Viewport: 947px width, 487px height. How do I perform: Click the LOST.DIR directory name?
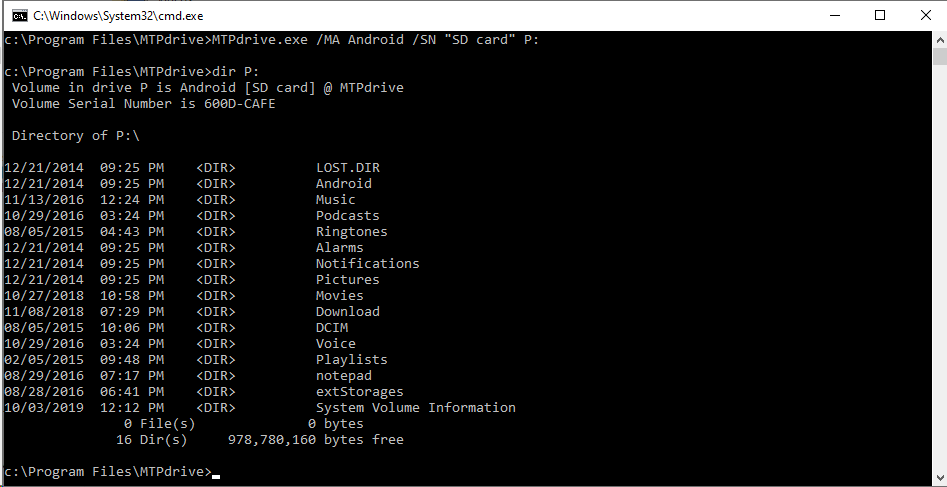(x=347, y=168)
